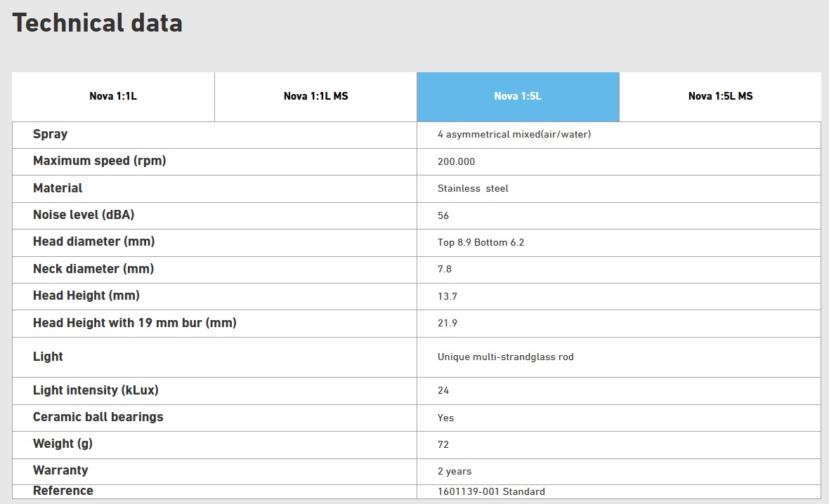Image resolution: width=829 pixels, height=504 pixels.
Task: Click the "1601139-001 Standard" reference value
Action: (491, 491)
